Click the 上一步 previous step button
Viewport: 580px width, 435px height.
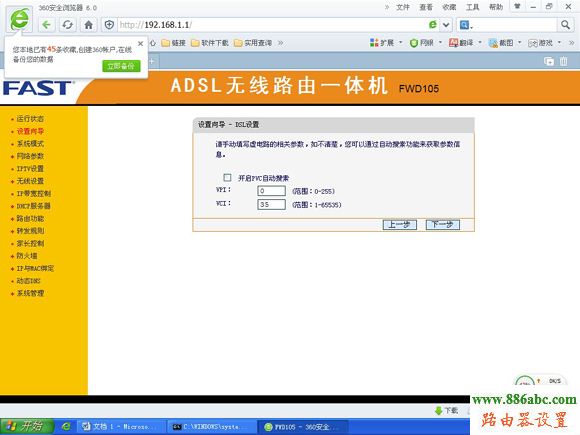tap(399, 225)
